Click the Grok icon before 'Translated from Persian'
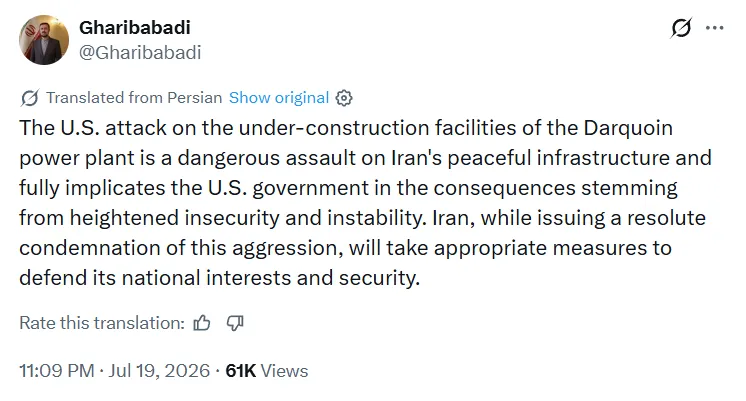 29,98
